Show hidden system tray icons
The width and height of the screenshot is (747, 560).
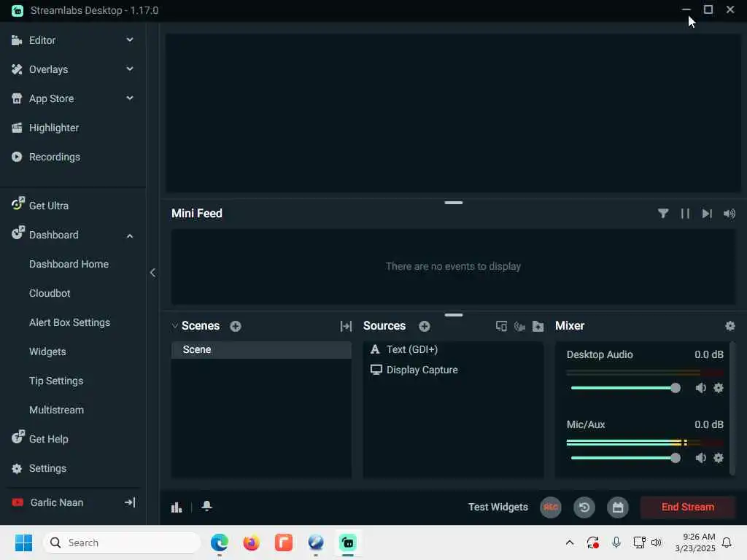[569, 542]
